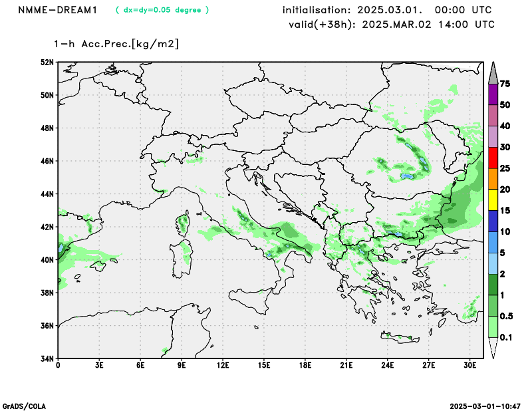Click the orange 20–25 legend color band
Viewport: 532px width, 411px height.
pyautogui.click(x=493, y=179)
